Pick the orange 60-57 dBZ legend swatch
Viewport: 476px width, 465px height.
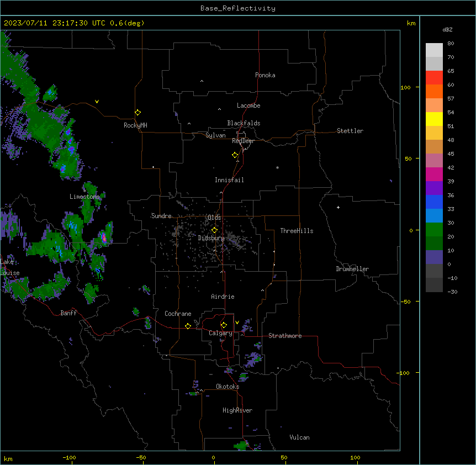pos(434,91)
